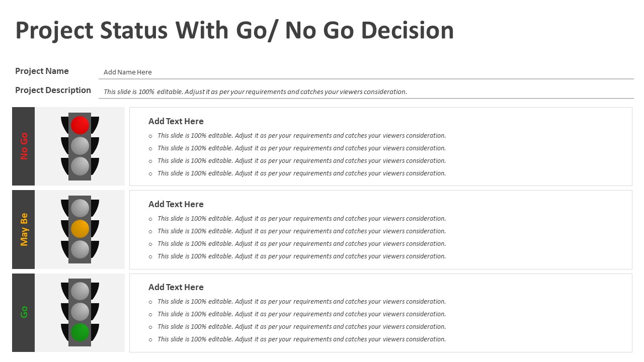Select the orange May Be vertical label
Screen dimensions: 644x362
point(24,229)
